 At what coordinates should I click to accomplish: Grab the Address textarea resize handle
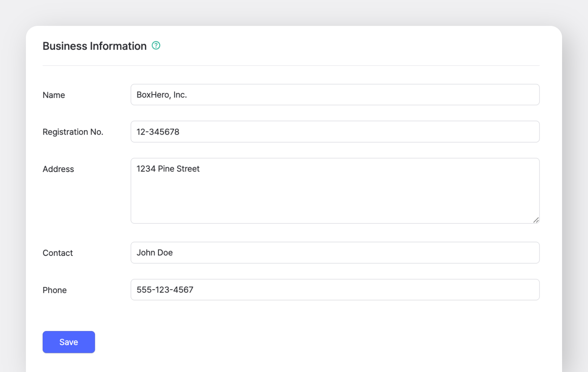click(536, 220)
